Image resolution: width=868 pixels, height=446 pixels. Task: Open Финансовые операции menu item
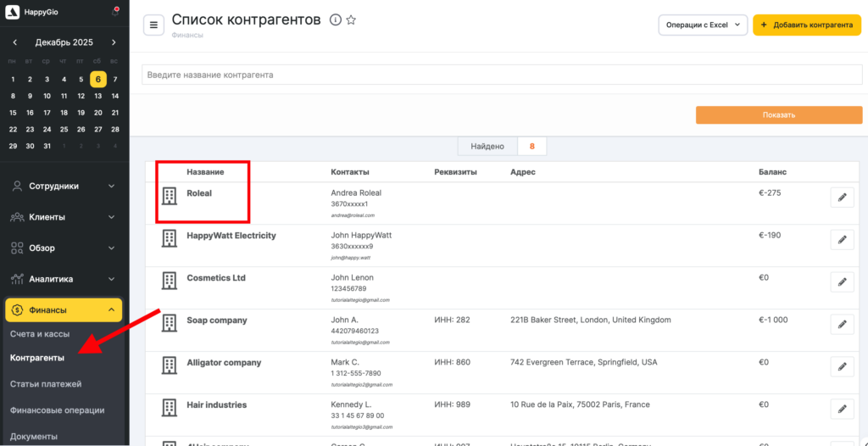[x=57, y=410]
